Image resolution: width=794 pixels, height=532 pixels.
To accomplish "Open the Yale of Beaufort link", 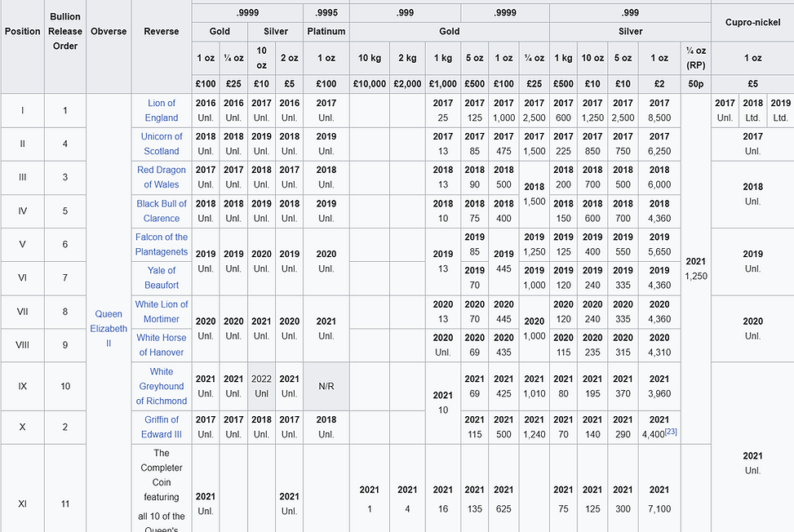I will coord(161,278).
